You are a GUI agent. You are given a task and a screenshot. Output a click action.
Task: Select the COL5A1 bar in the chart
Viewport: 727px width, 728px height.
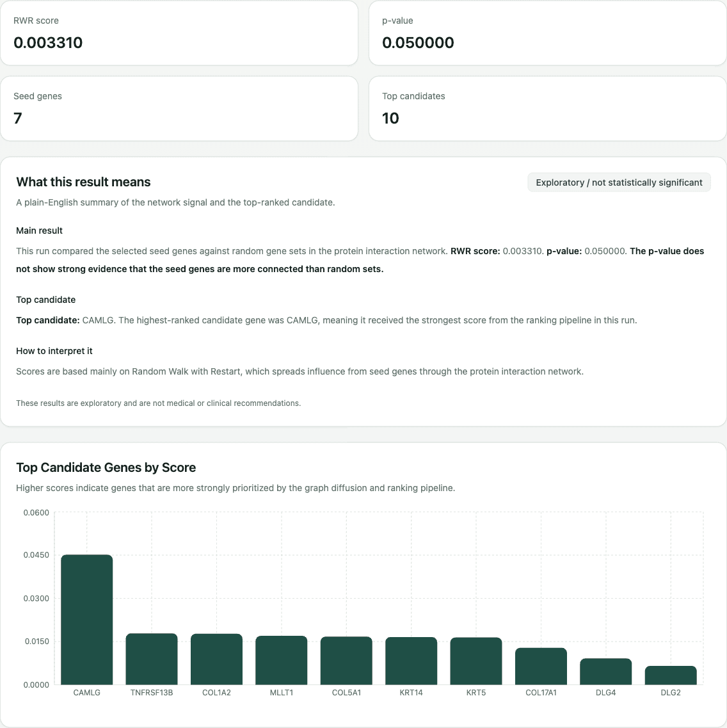tap(347, 661)
